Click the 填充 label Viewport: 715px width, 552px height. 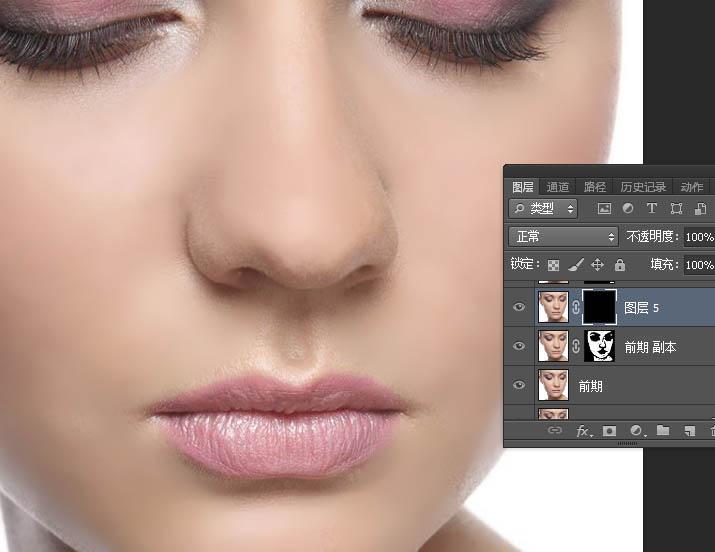tap(663, 264)
